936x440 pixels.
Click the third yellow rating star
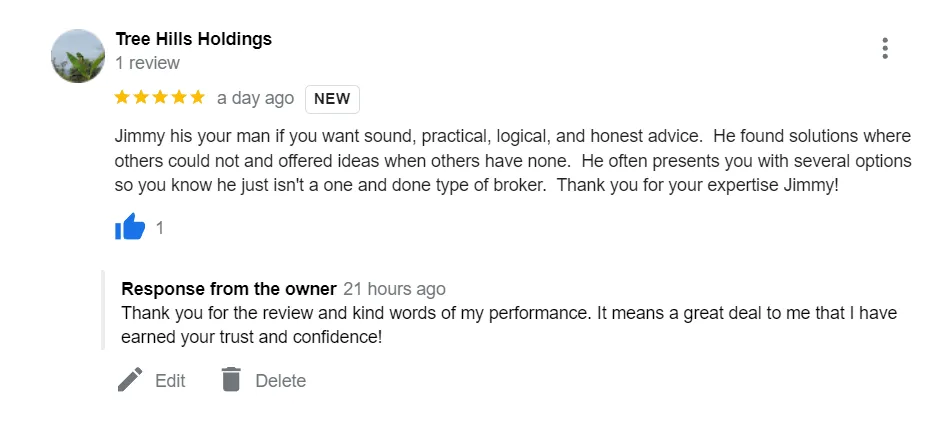[160, 97]
